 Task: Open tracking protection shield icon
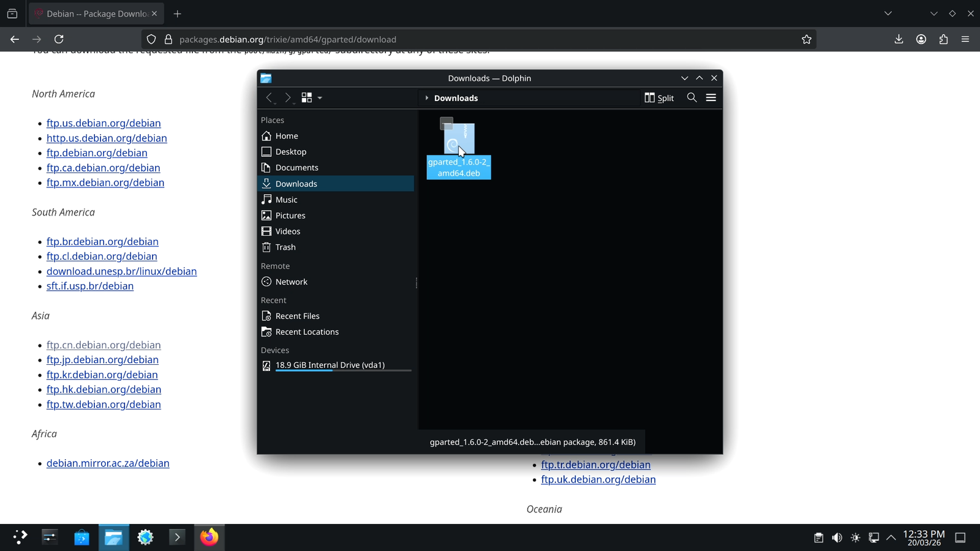pyautogui.click(x=151, y=39)
